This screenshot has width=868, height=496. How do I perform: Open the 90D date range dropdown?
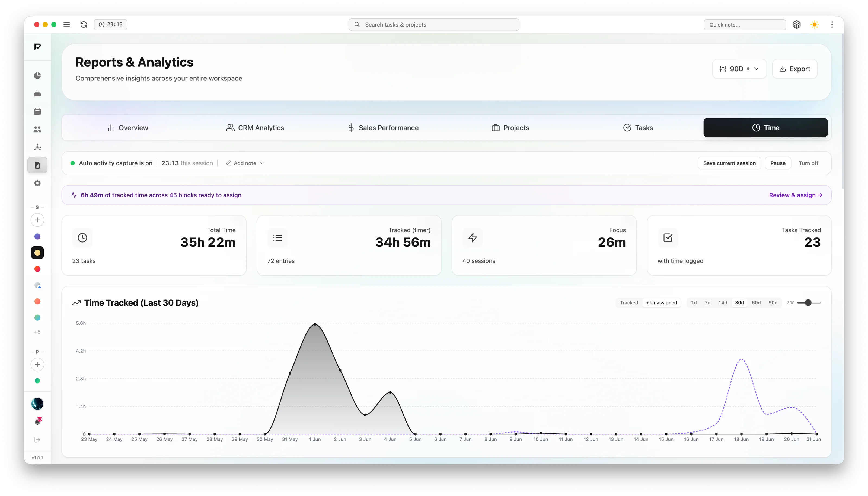(x=739, y=69)
